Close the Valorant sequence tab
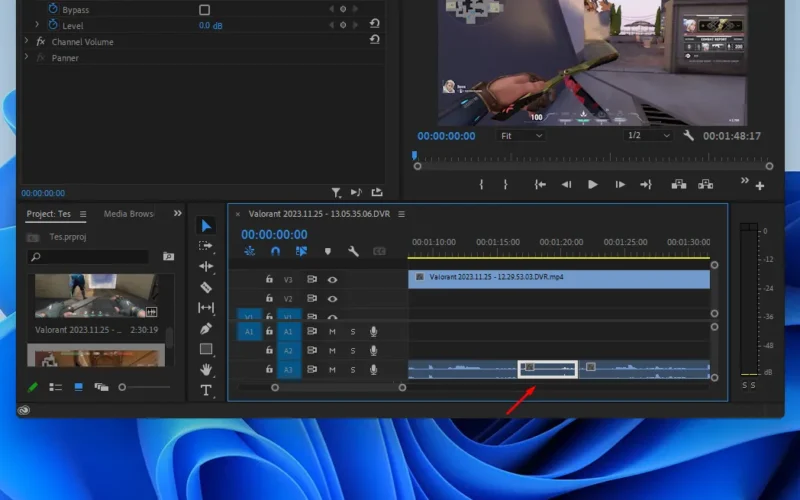This screenshot has width=800, height=500. (x=238, y=214)
